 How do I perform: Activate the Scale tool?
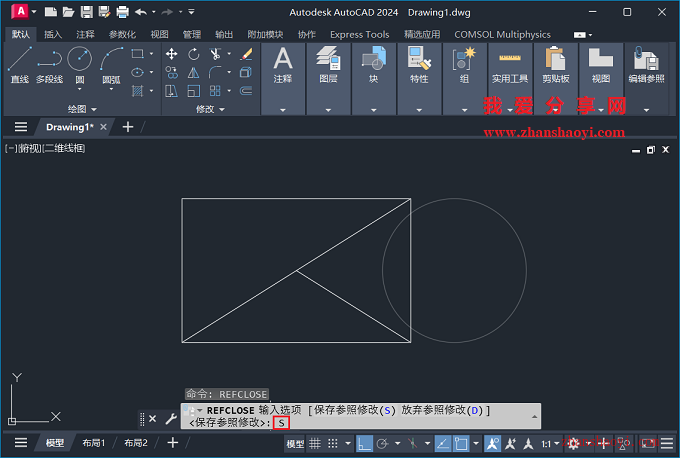coord(193,91)
